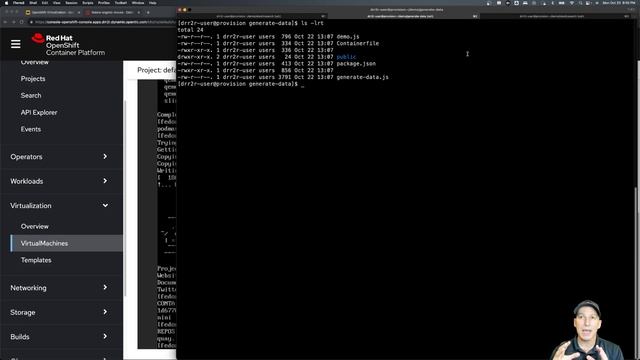Switch to the second browser tab
This screenshot has width=640, height=360.
112,12
